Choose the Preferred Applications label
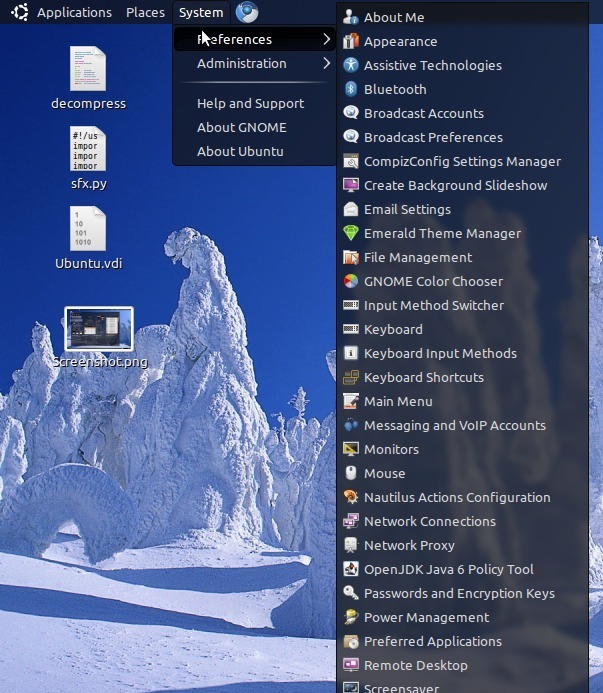 [x=433, y=641]
